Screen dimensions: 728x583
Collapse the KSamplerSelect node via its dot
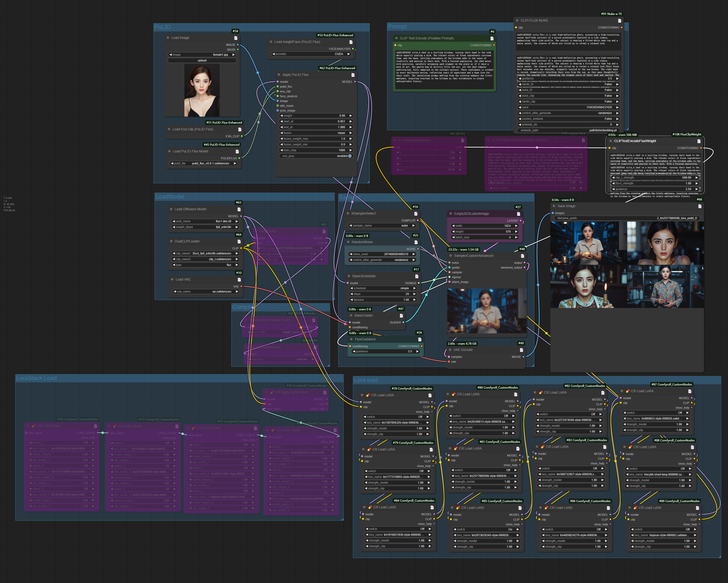coord(348,213)
